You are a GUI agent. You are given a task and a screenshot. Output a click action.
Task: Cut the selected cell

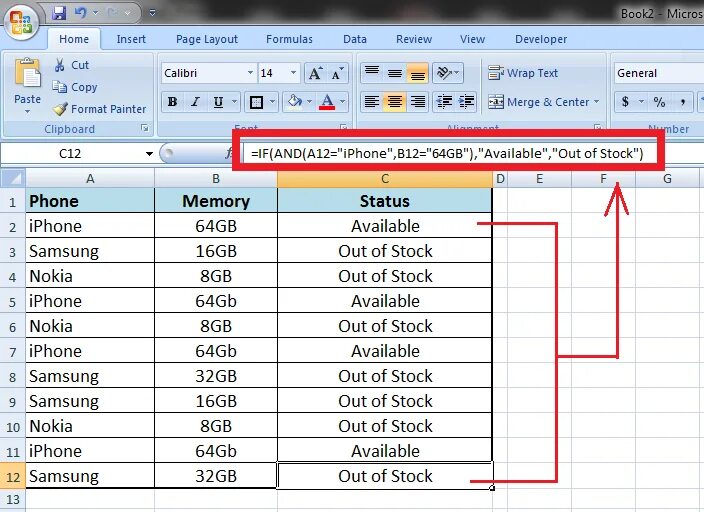coord(72,65)
